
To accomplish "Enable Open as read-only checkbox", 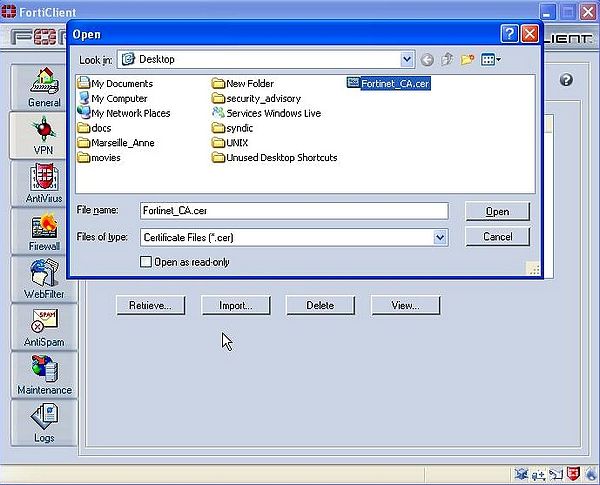I will 146,262.
